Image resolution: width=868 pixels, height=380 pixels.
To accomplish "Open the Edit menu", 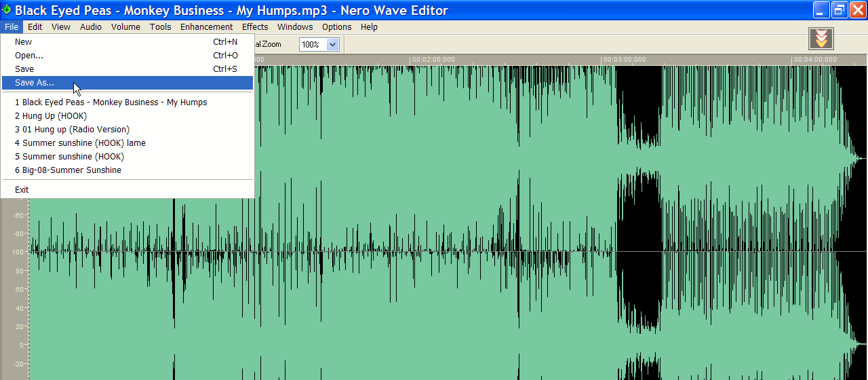I will [35, 27].
